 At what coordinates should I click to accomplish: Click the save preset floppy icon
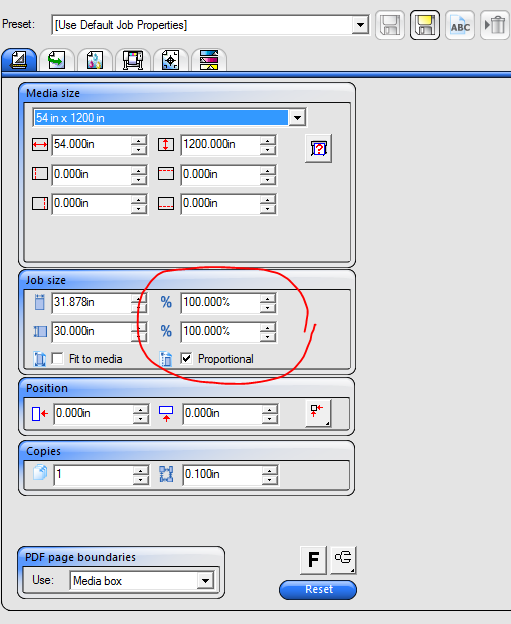point(390,25)
